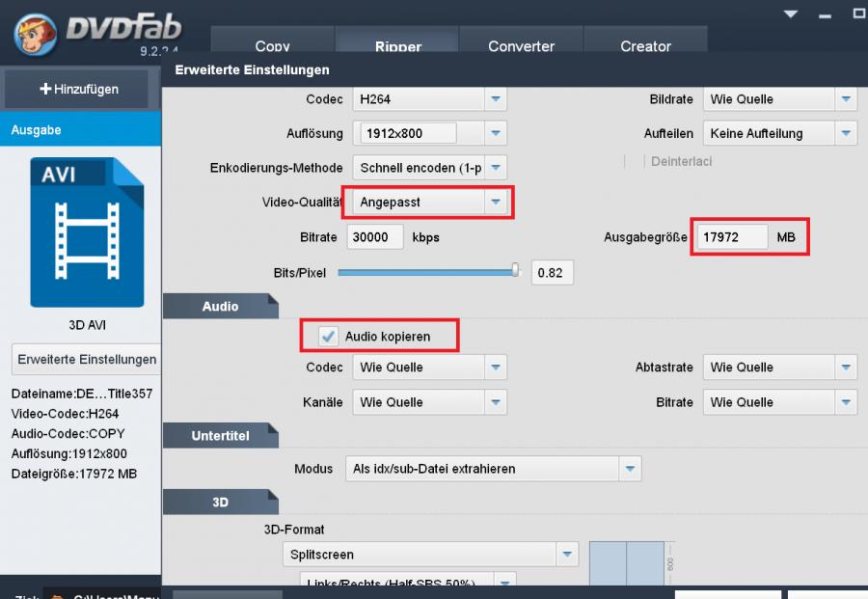Toggle the Deinterlaci checkbox
The width and height of the screenshot is (868, 599).
click(x=635, y=161)
